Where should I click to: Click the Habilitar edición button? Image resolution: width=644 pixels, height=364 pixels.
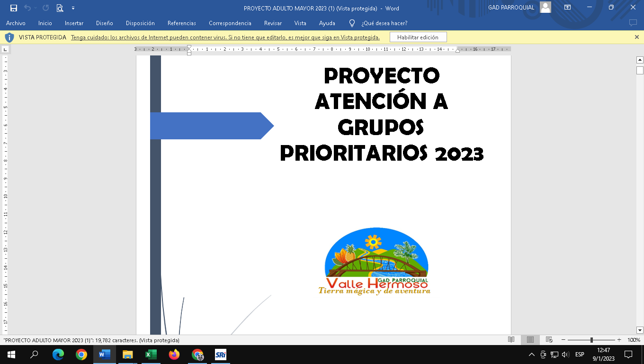coord(418,37)
